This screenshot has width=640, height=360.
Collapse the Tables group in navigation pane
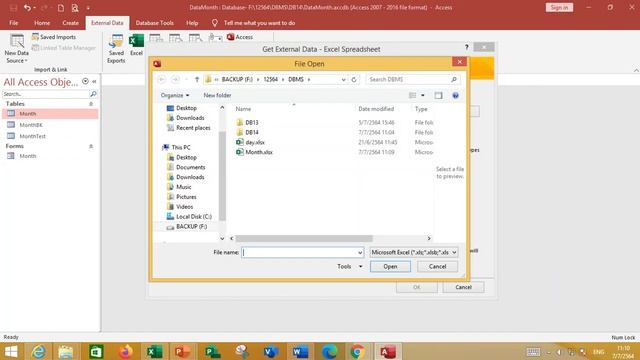91,104
